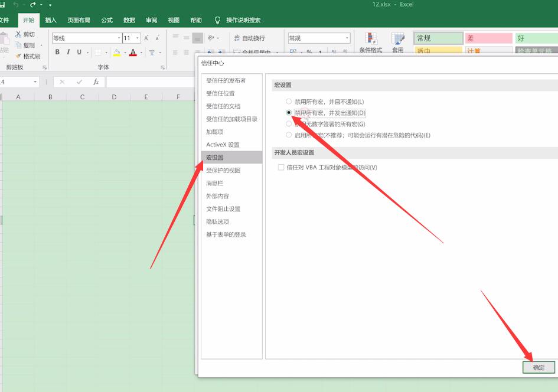Click the Undo arrow in quick access
The image size is (558, 392).
[15, 5]
